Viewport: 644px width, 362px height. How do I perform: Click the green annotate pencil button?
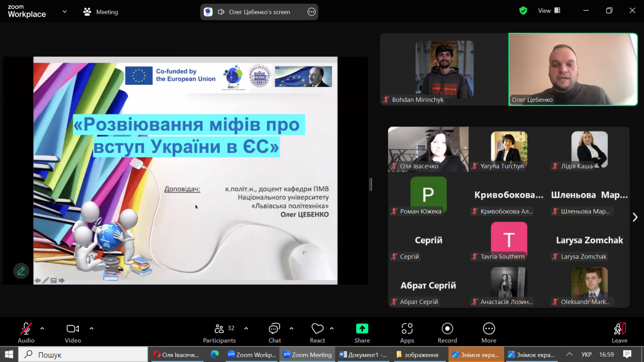point(21,271)
